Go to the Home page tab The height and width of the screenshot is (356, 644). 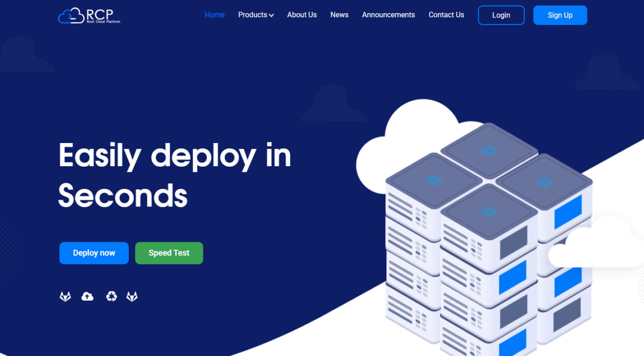click(214, 15)
